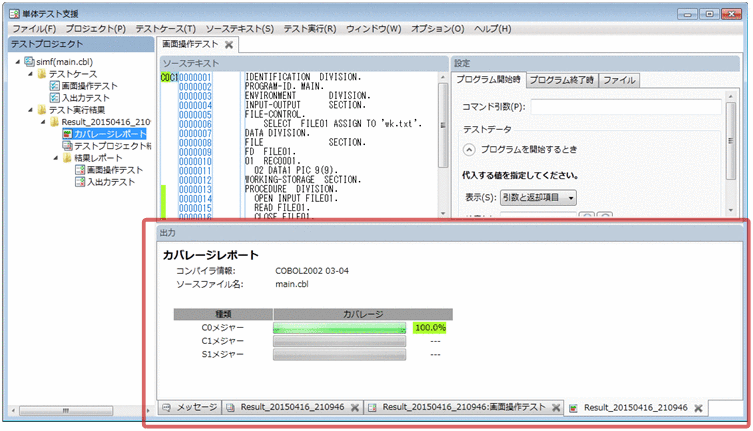Viewport: 753px width, 431px height.
Task: Open the プロジェクト(P) menu
Action: click(96, 29)
